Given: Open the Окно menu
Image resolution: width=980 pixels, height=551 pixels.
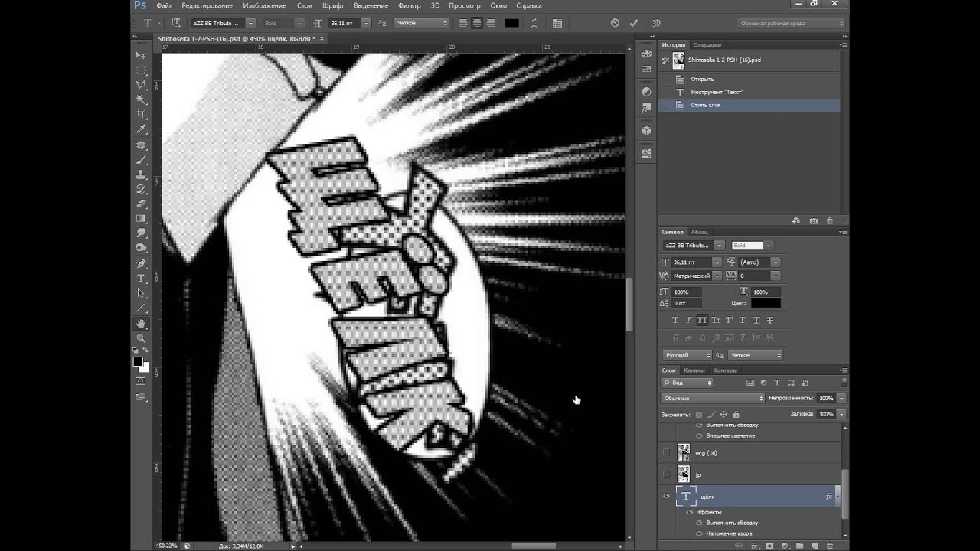Looking at the screenshot, I should [498, 5].
